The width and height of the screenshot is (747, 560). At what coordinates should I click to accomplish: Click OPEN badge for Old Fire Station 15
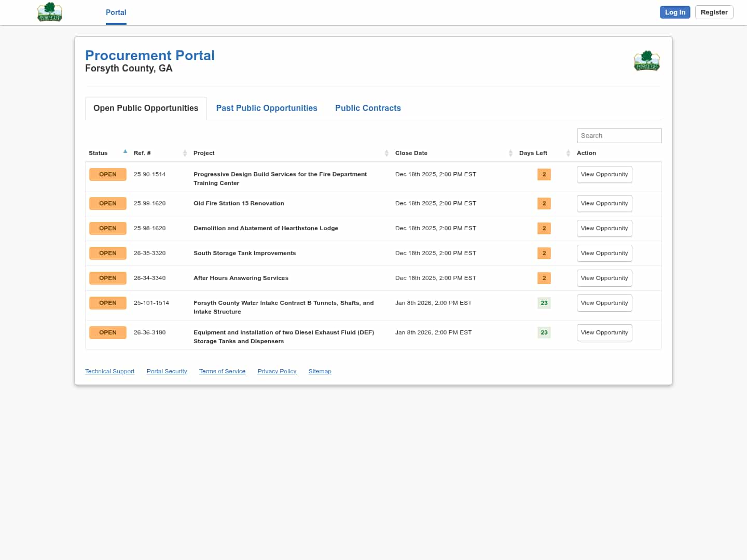pyautogui.click(x=108, y=204)
